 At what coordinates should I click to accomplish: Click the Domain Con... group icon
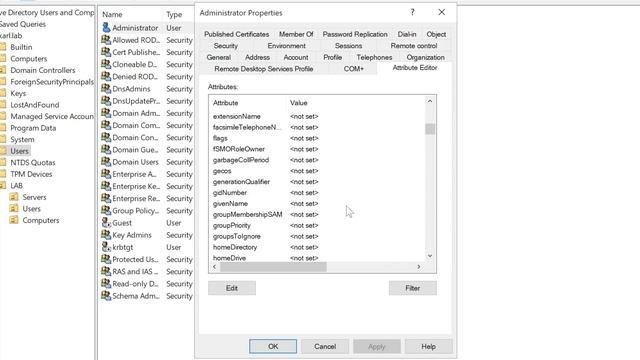(106, 137)
